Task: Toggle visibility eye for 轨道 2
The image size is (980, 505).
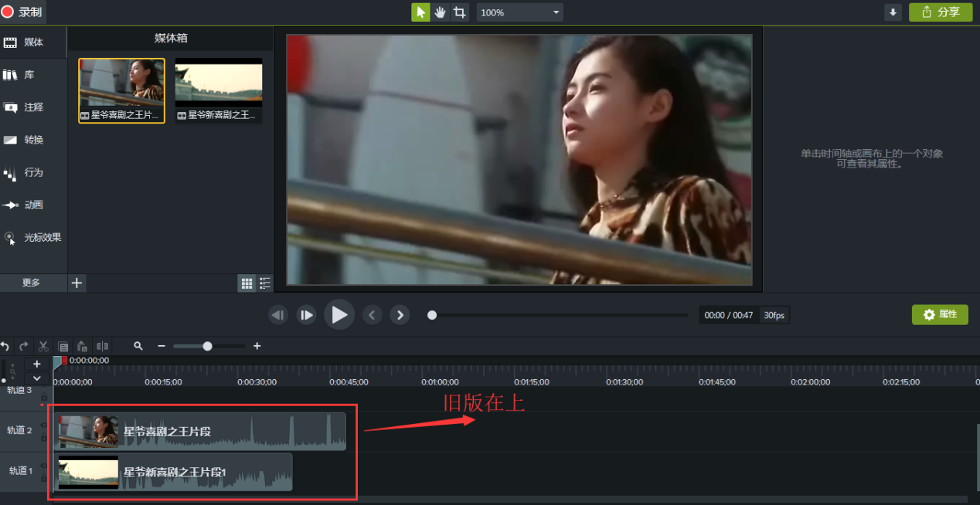Action: [43, 425]
